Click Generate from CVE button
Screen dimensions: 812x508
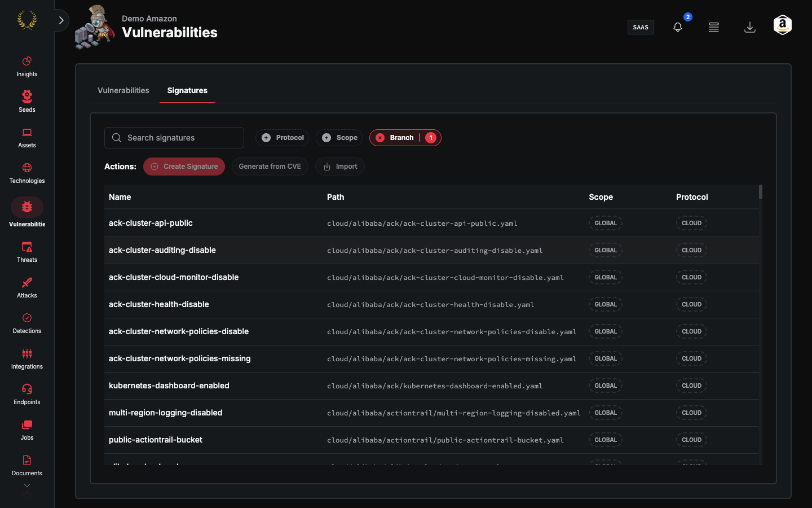(x=270, y=167)
